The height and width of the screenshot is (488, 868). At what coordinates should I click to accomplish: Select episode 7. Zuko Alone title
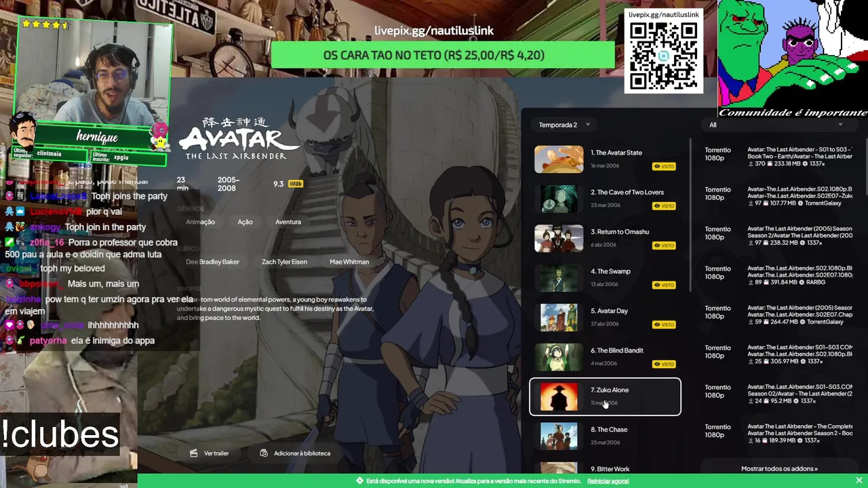[x=609, y=390]
